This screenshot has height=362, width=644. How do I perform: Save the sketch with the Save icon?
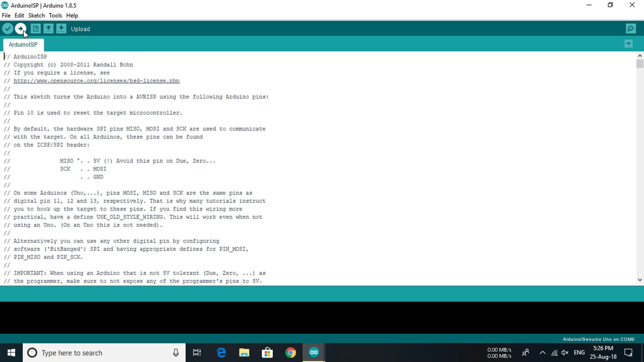61,29
